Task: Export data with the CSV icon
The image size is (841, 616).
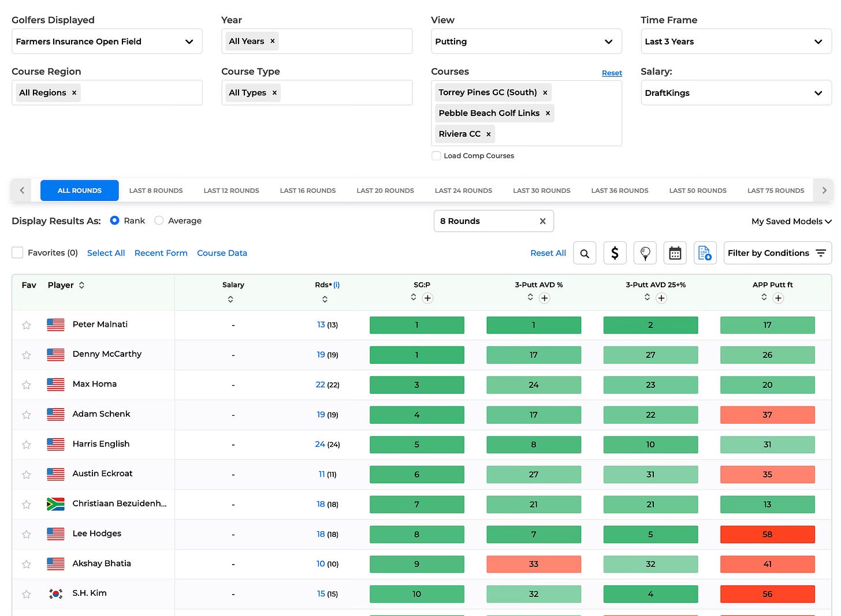Action: point(705,253)
